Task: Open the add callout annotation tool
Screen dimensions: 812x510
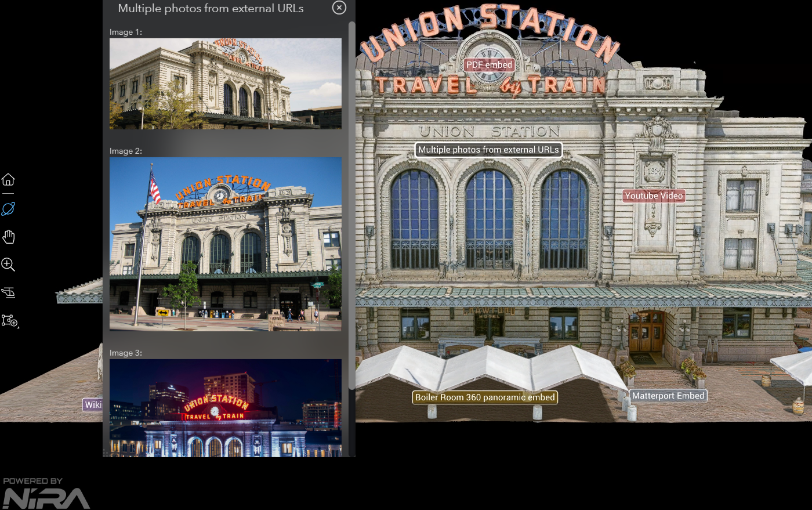Action: point(9,320)
